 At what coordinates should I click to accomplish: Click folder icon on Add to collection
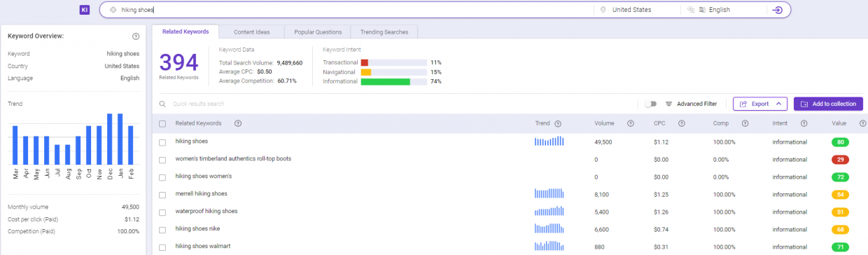(804, 104)
